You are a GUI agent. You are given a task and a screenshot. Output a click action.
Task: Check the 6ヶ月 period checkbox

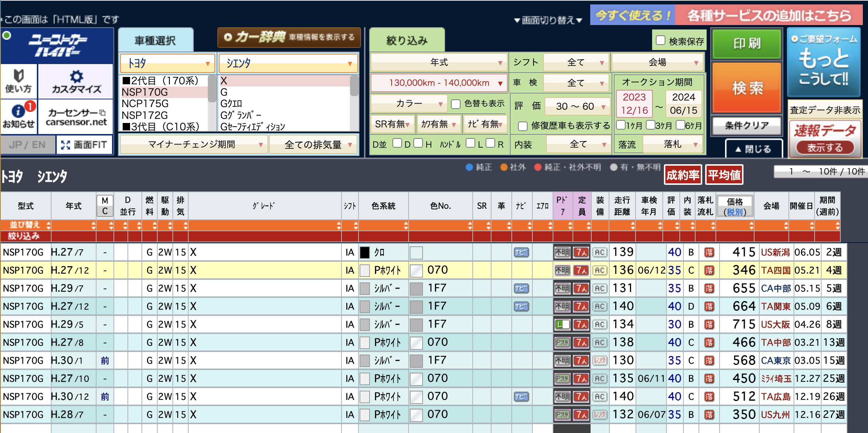(680, 125)
